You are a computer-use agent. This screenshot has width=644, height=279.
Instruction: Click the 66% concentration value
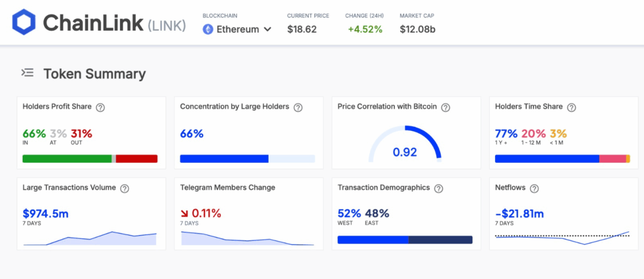(x=192, y=134)
